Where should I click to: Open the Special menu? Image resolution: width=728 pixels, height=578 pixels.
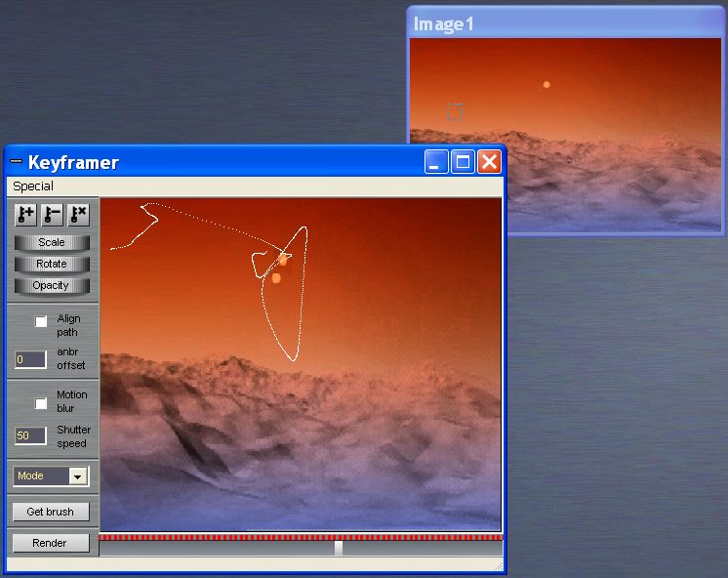tap(33, 186)
